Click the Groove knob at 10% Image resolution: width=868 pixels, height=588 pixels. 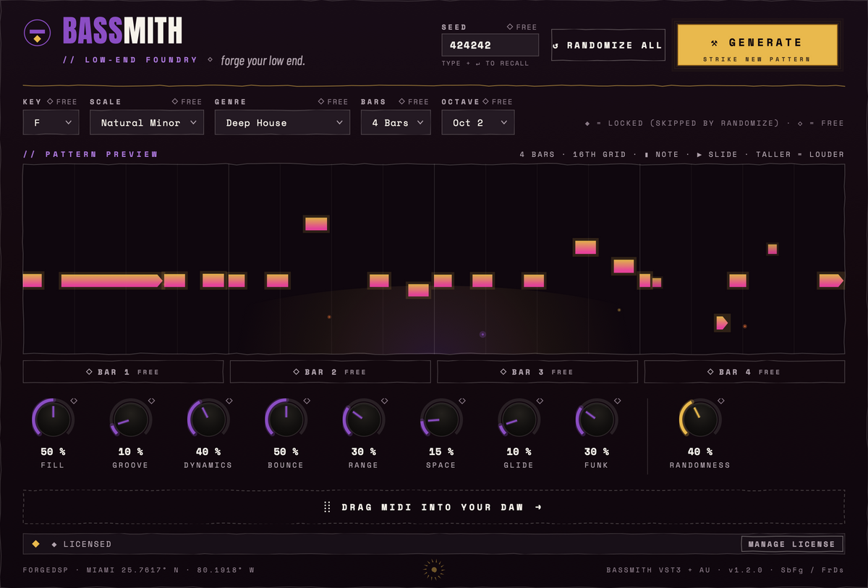pyautogui.click(x=130, y=419)
